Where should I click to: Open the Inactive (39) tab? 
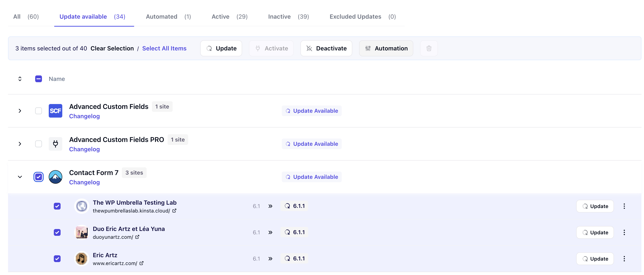(x=289, y=17)
